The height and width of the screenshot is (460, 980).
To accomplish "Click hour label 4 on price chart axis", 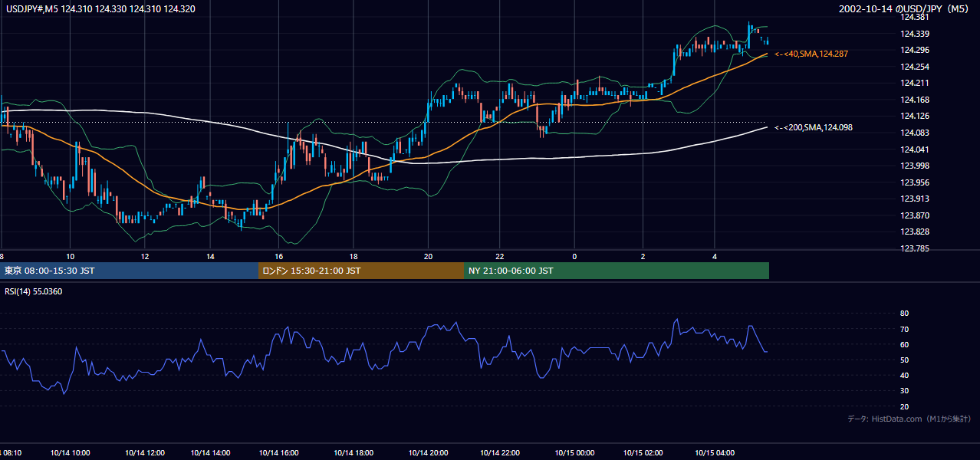I will [715, 256].
